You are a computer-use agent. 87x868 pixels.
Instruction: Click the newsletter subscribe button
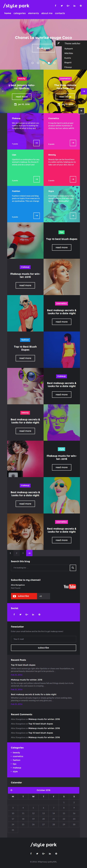(x=43, y=648)
